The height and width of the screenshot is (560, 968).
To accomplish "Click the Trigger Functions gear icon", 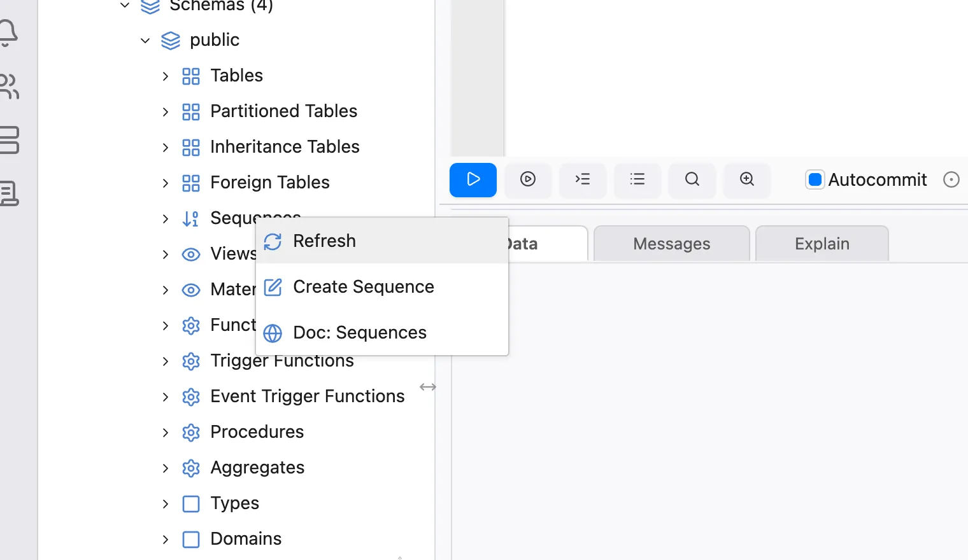I will point(191,361).
